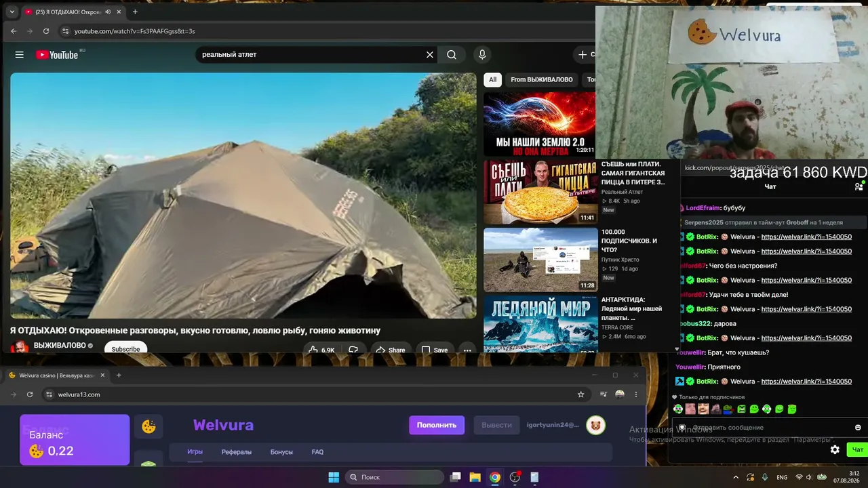Screen dimensions: 868x488
Task: Open the Баланс balance card
Action: [75, 440]
